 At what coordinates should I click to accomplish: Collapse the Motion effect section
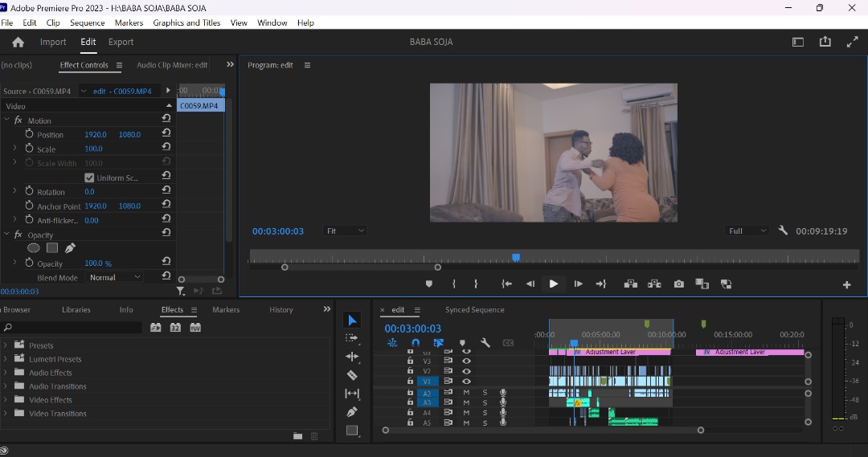[6, 120]
